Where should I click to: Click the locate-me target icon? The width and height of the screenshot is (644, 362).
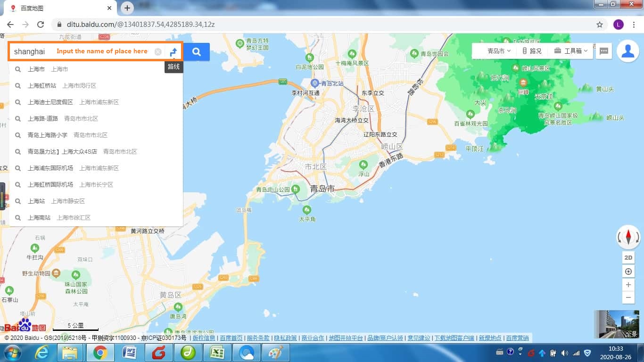click(x=628, y=271)
